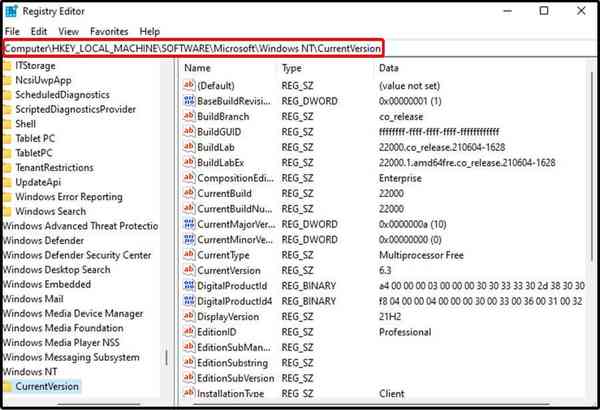
Task: Select the Windows Error Reporting key
Action: coord(69,197)
